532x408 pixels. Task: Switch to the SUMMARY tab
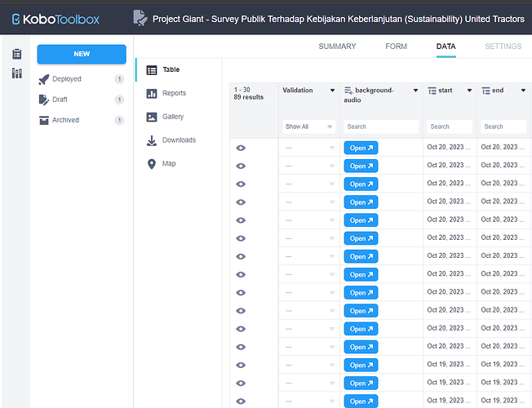[337, 47]
